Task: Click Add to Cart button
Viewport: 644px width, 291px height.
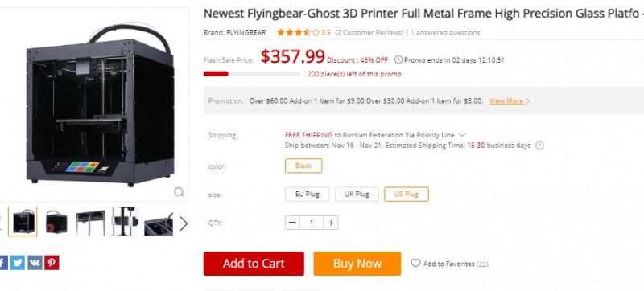Action: [254, 264]
